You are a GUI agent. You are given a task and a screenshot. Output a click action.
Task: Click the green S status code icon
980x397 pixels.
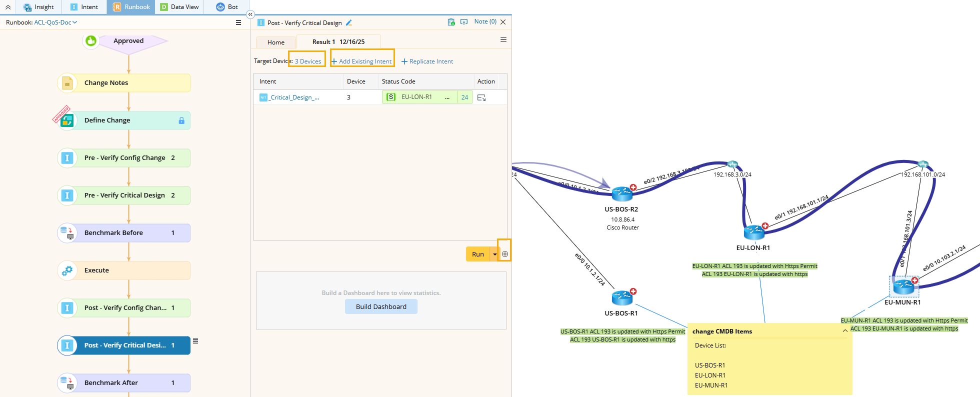tap(391, 97)
